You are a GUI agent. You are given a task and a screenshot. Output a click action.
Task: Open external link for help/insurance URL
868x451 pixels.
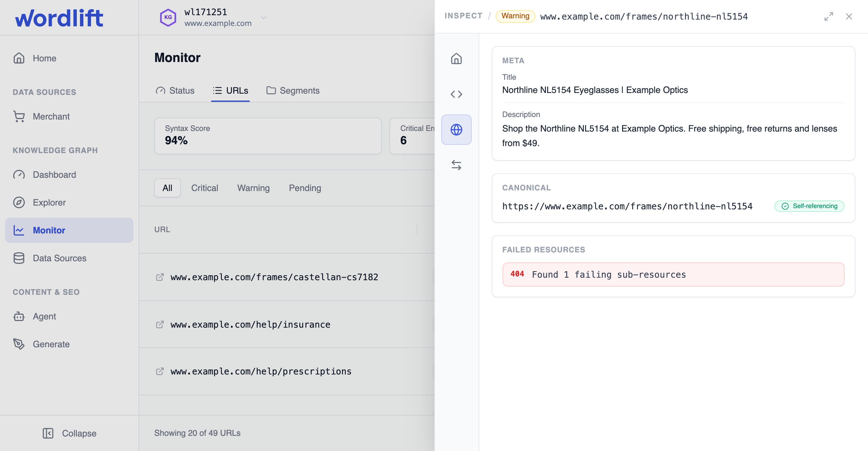pos(160,324)
